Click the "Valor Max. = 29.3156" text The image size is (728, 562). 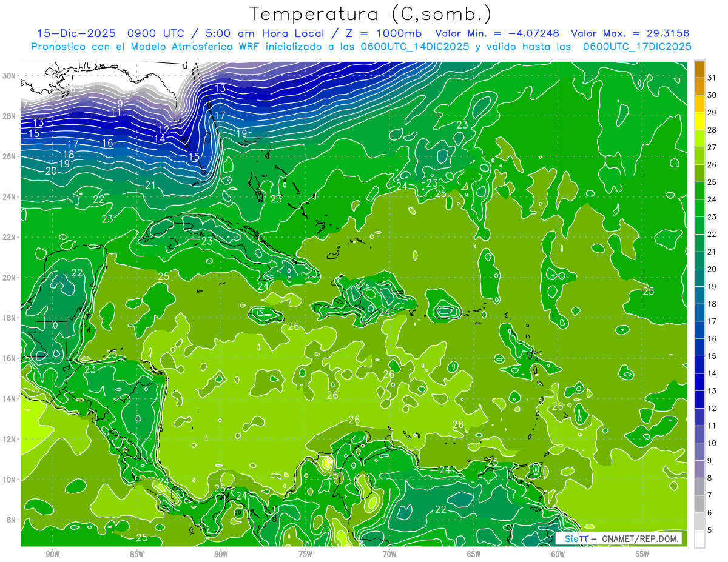click(630, 33)
